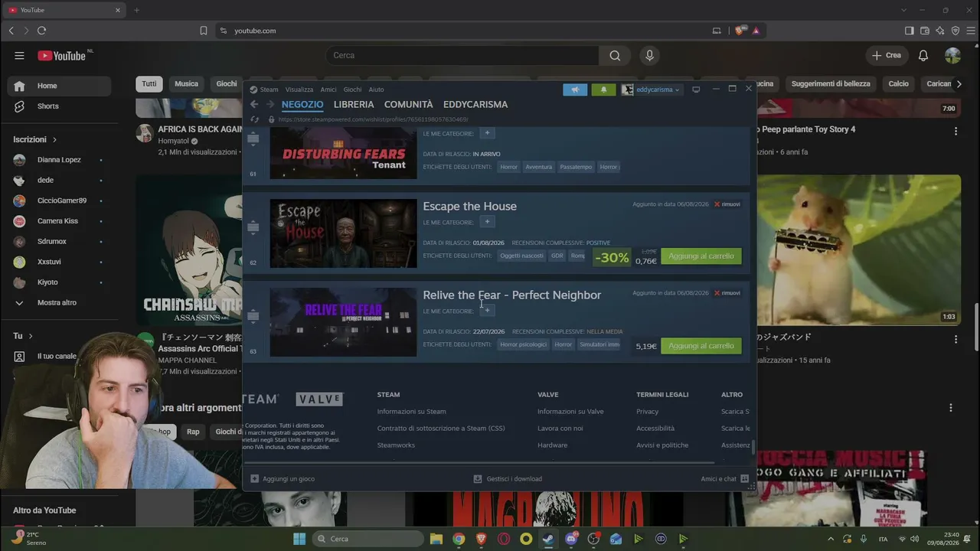Select Suggerimenti di bellezza chip
The height and width of the screenshot is (551, 980).
(x=831, y=84)
